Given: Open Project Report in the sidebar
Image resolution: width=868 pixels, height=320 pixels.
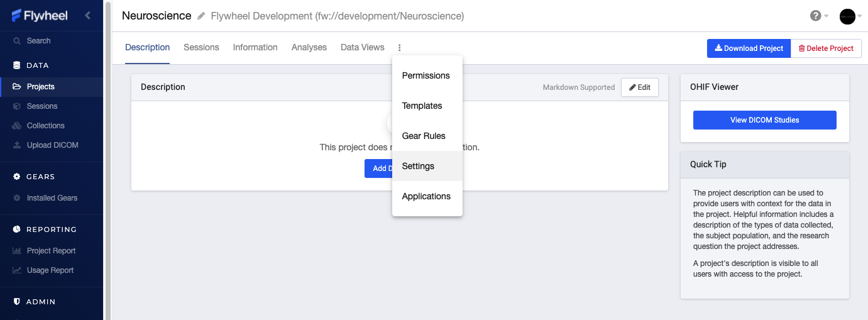Looking at the screenshot, I should tap(52, 251).
